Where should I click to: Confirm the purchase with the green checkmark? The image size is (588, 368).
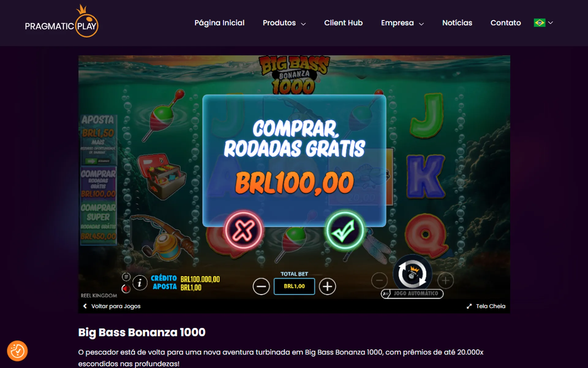click(345, 230)
